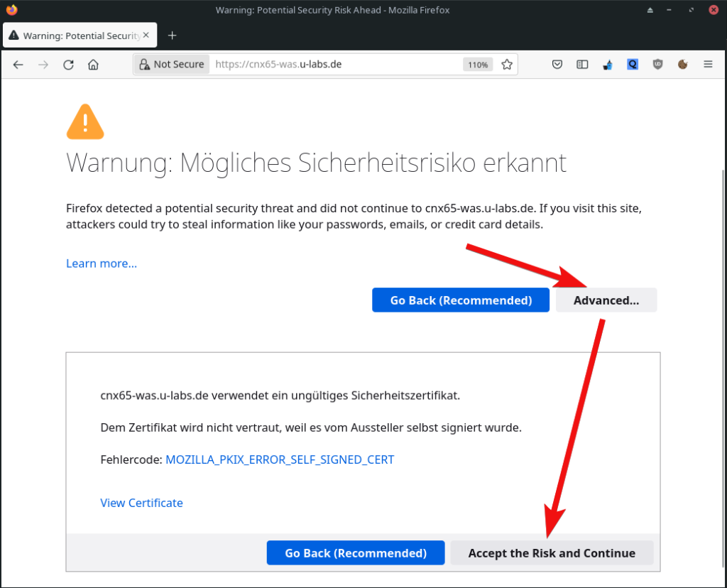Open the uBlock Origin shield extension

pos(657,65)
